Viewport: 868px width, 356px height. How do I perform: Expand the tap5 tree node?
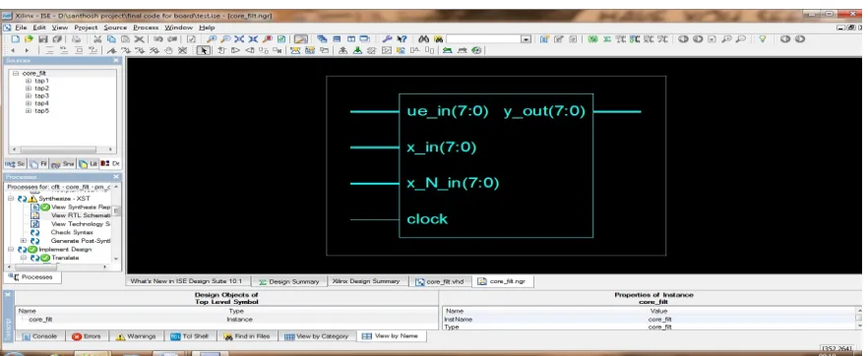pos(29,110)
